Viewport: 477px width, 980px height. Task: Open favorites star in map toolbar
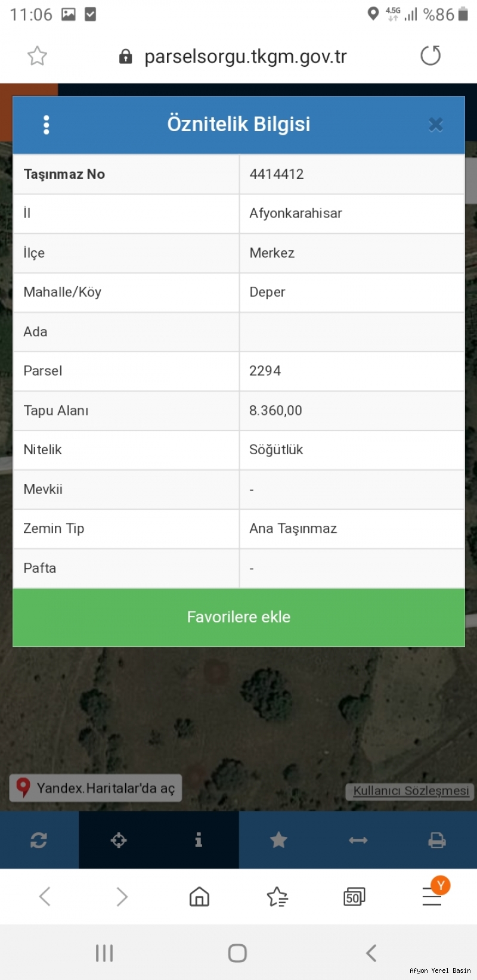pos(278,840)
